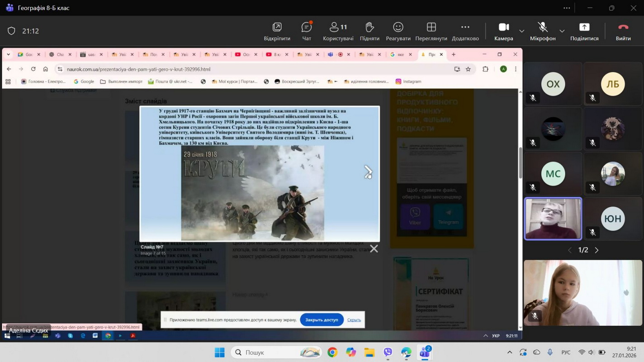
Task: Click the Share (Поділитися) screen icon
Action: coord(584,31)
